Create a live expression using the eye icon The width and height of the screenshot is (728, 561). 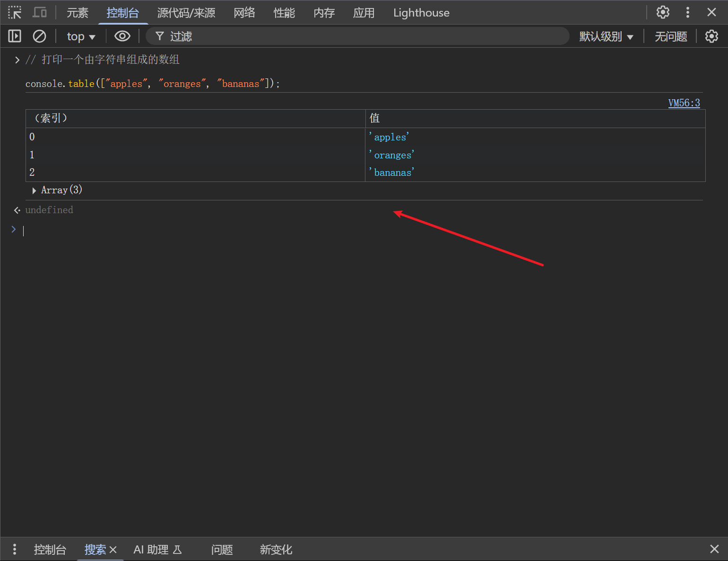(122, 36)
